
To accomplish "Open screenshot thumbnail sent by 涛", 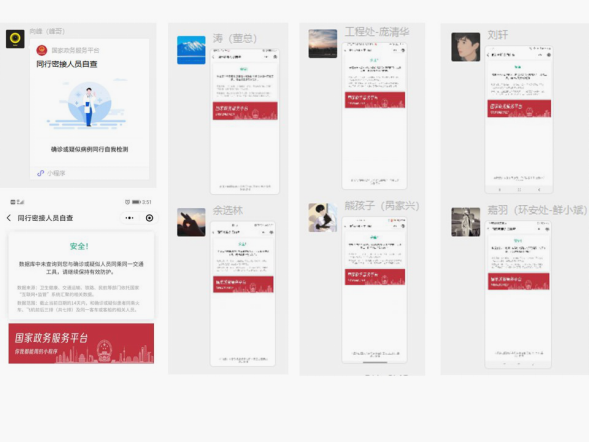I will (245, 121).
